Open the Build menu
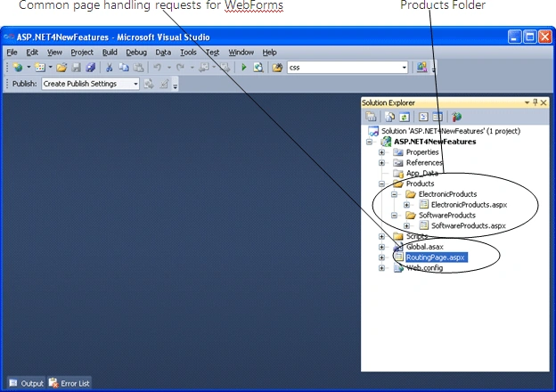Viewport: 556px width, 392px height. click(110, 53)
